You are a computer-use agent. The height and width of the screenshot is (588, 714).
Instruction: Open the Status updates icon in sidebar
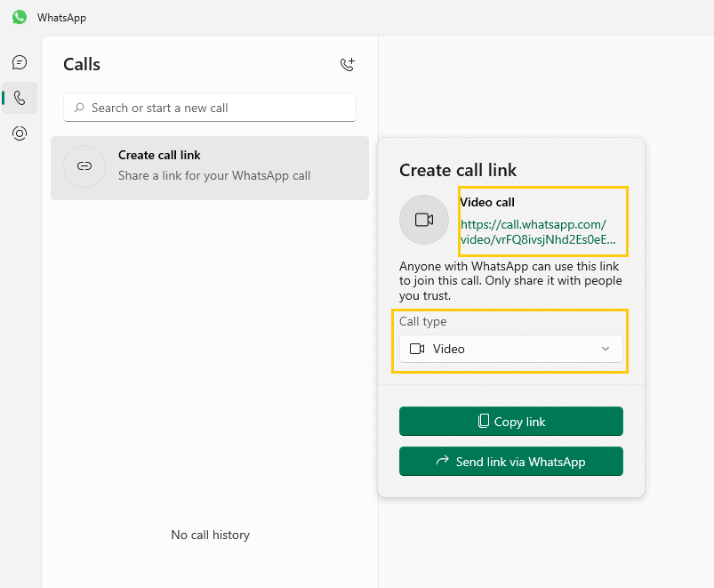20,133
